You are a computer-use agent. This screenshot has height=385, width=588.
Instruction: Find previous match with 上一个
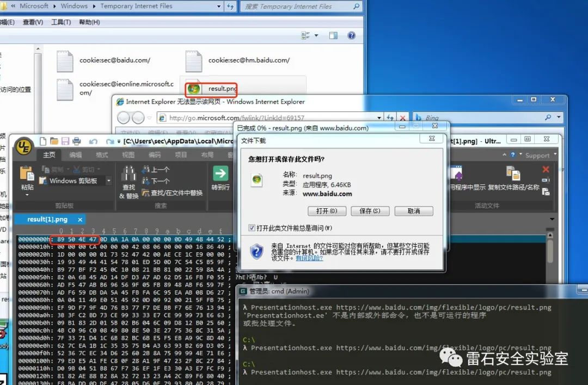click(156, 170)
